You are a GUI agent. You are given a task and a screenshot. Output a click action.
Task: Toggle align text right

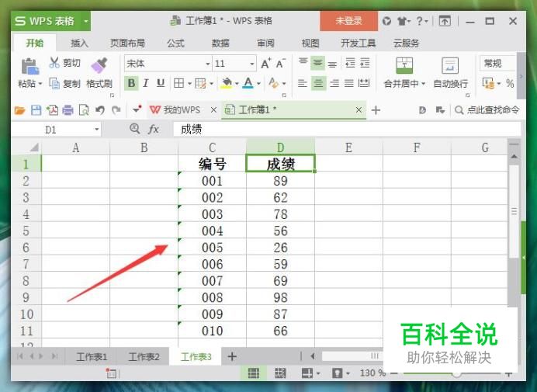[334, 83]
